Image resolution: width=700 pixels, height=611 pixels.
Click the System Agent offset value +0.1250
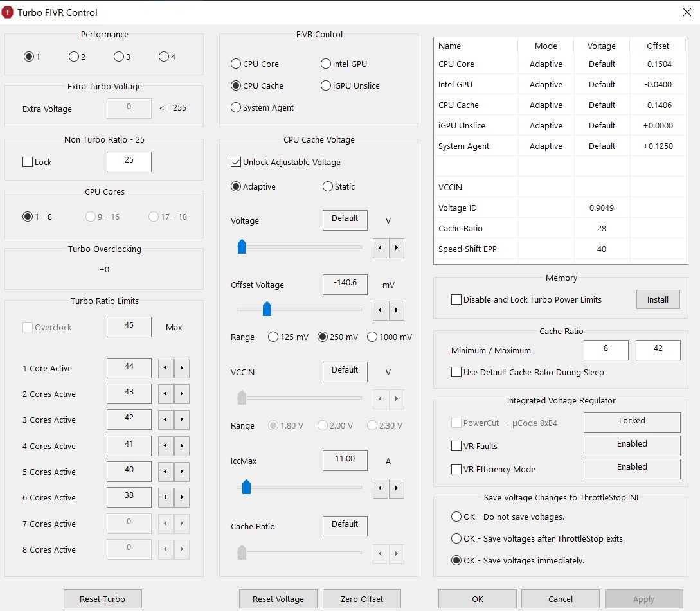(658, 146)
